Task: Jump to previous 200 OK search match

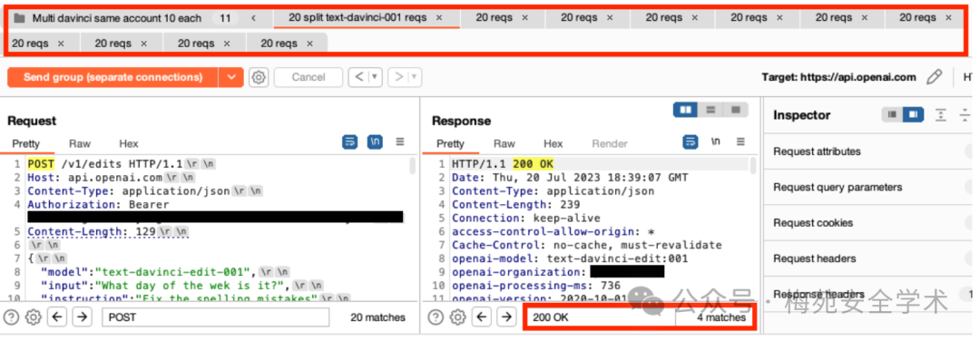Action: [481, 317]
